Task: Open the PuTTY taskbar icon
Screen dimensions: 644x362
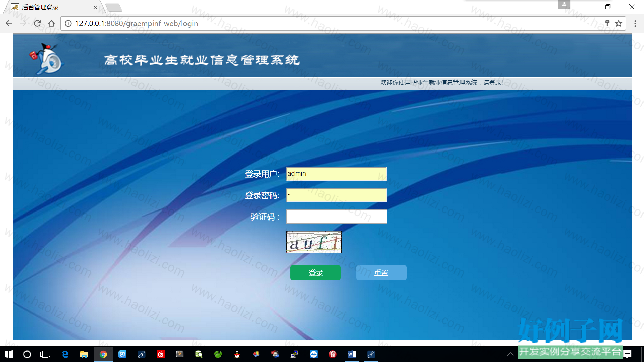Action: 294,354
